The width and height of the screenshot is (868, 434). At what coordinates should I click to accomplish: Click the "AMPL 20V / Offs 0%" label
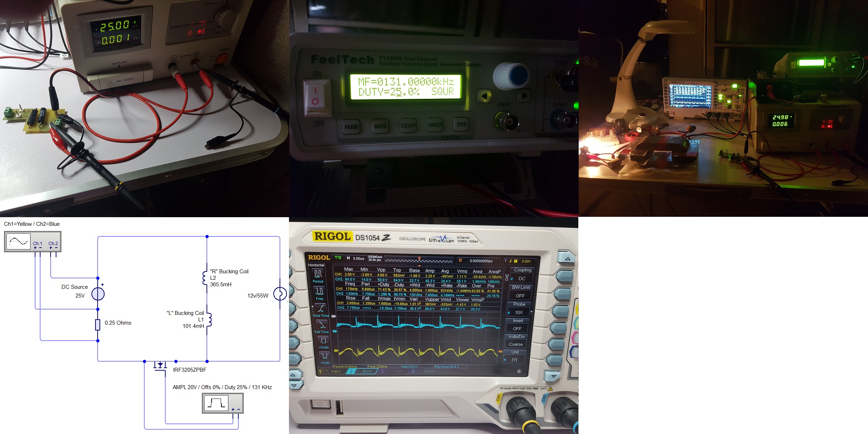tap(196, 387)
